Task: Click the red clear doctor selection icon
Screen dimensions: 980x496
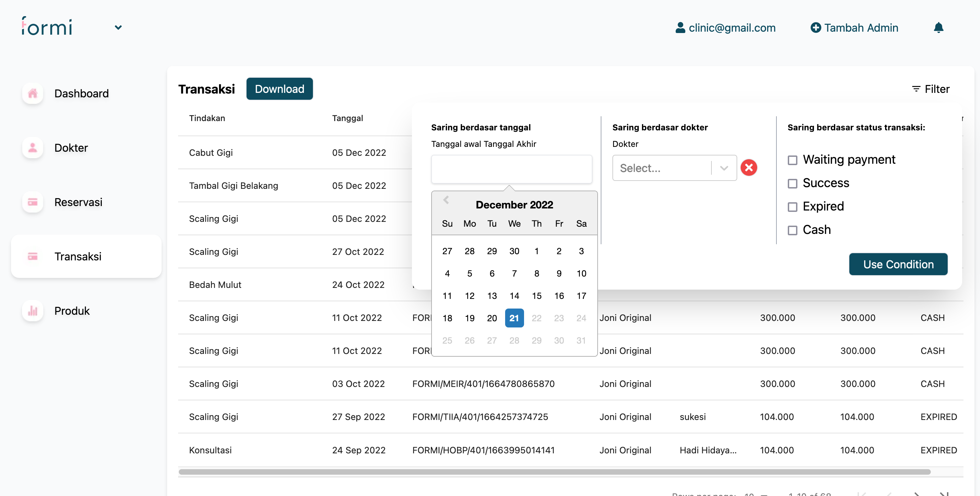Action: pos(749,168)
